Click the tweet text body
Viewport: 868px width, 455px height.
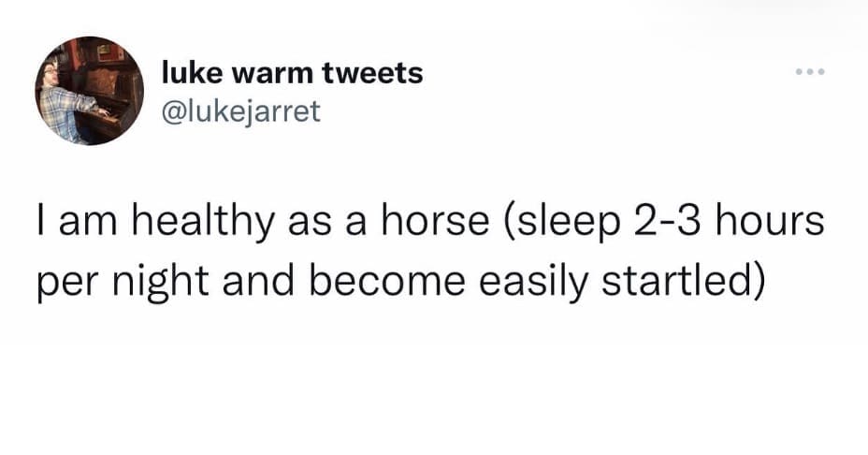430,254
